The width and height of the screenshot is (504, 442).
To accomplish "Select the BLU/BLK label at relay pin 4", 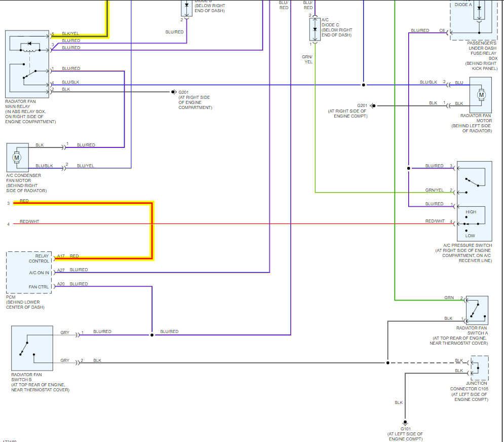I will pyautogui.click(x=70, y=82).
